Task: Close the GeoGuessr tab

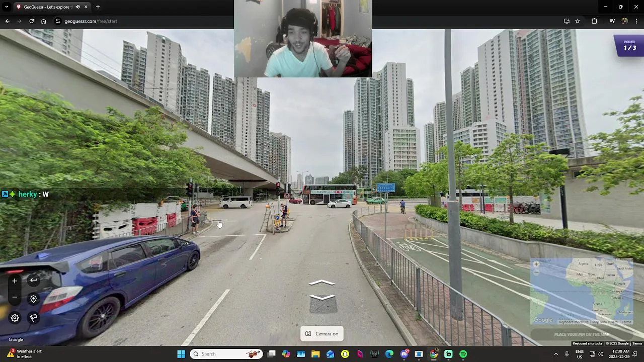Action: coord(86,7)
